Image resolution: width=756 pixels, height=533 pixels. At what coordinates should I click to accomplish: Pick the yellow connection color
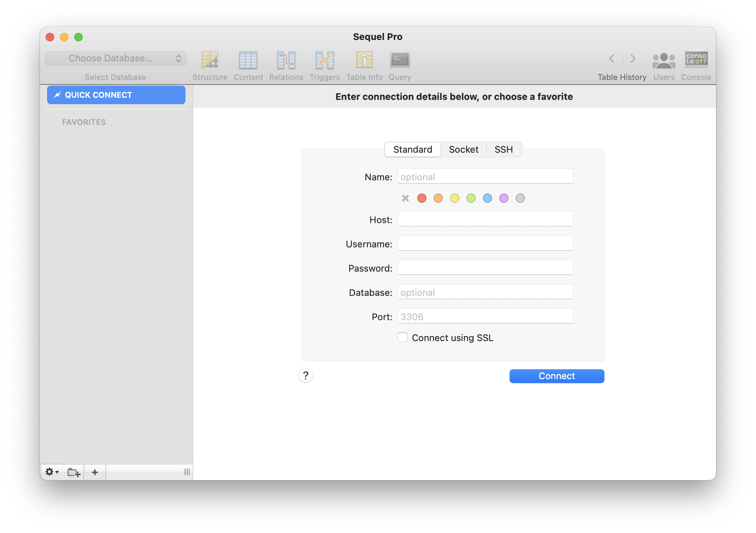tap(455, 198)
